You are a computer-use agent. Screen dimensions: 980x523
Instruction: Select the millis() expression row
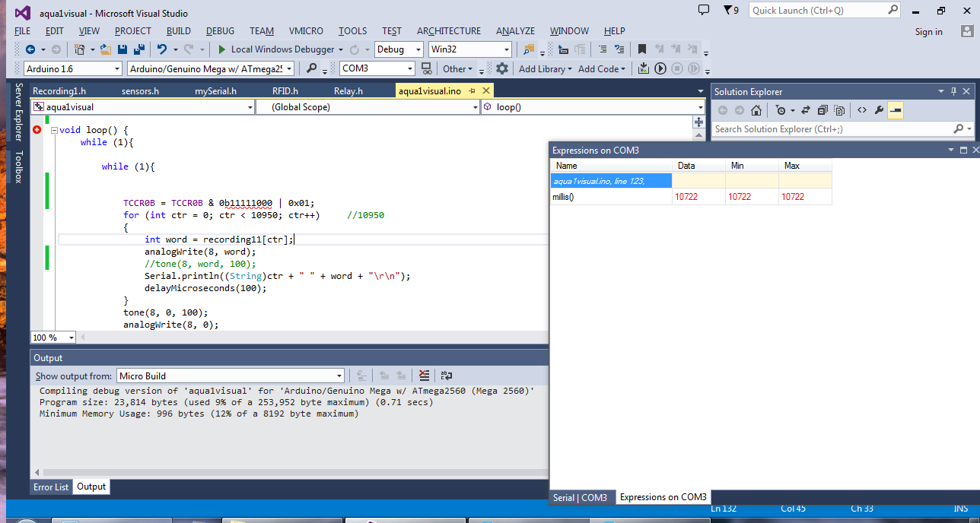tap(691, 197)
